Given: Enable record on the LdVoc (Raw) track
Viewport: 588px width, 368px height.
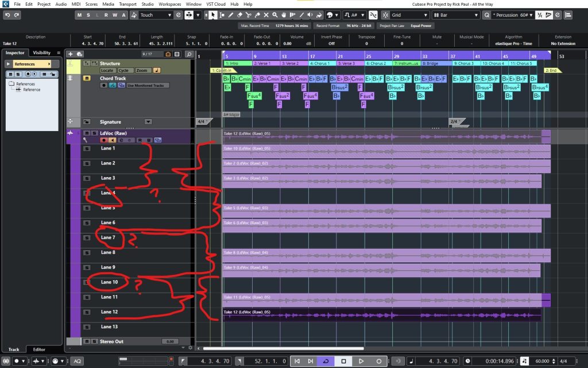Looking at the screenshot, I should click(x=104, y=140).
